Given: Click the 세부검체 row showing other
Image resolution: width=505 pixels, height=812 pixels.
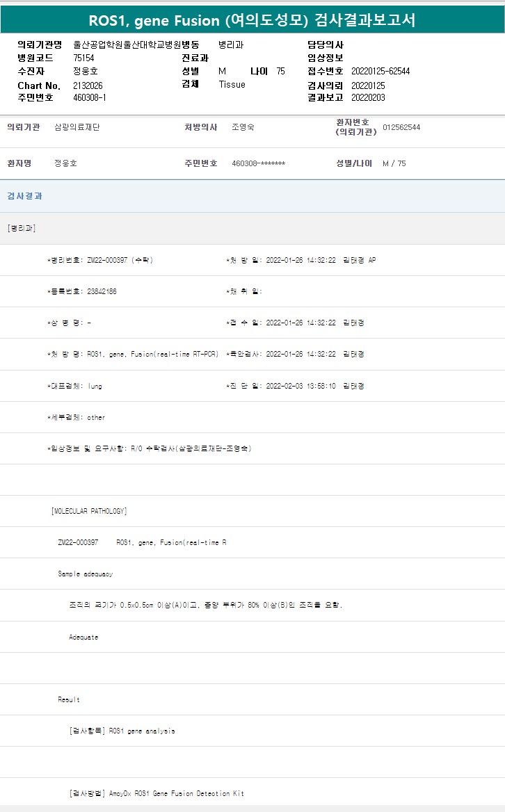Looking at the screenshot, I should (76, 417).
